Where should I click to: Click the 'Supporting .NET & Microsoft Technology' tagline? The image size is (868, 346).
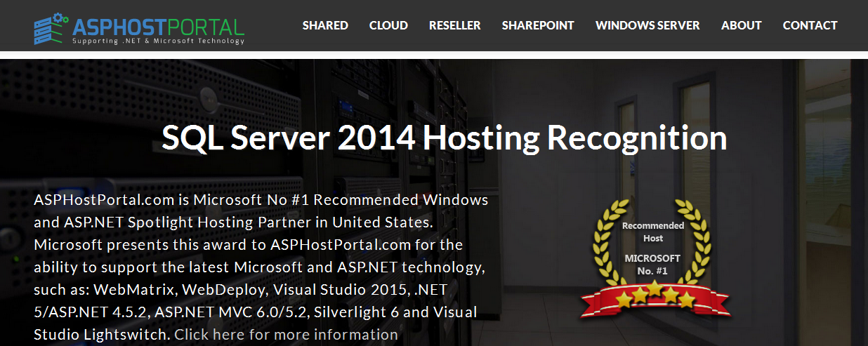click(x=158, y=41)
